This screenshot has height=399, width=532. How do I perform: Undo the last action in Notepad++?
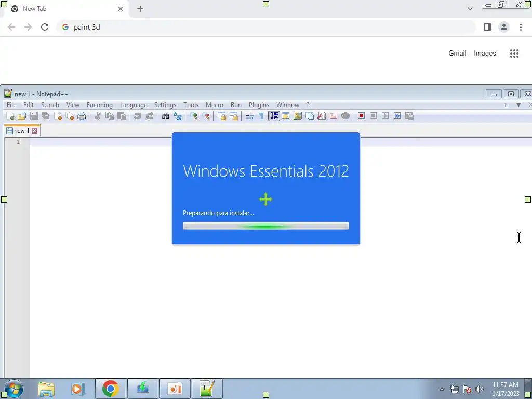[x=137, y=116]
